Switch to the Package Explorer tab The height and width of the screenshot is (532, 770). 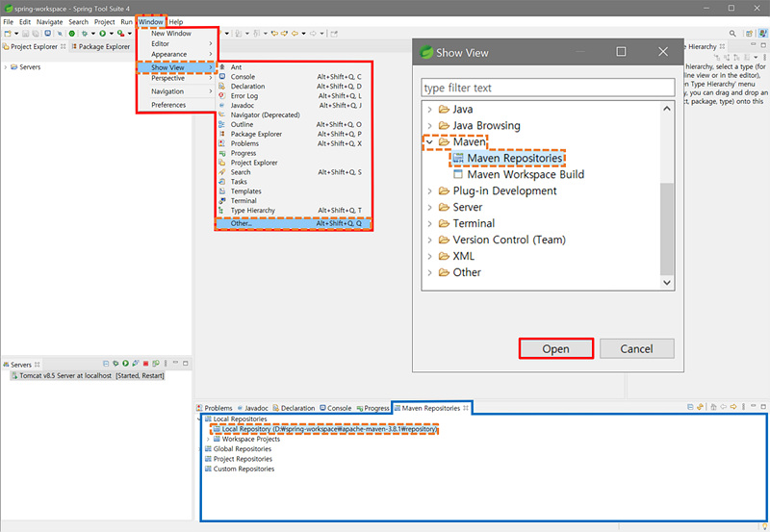click(x=101, y=46)
